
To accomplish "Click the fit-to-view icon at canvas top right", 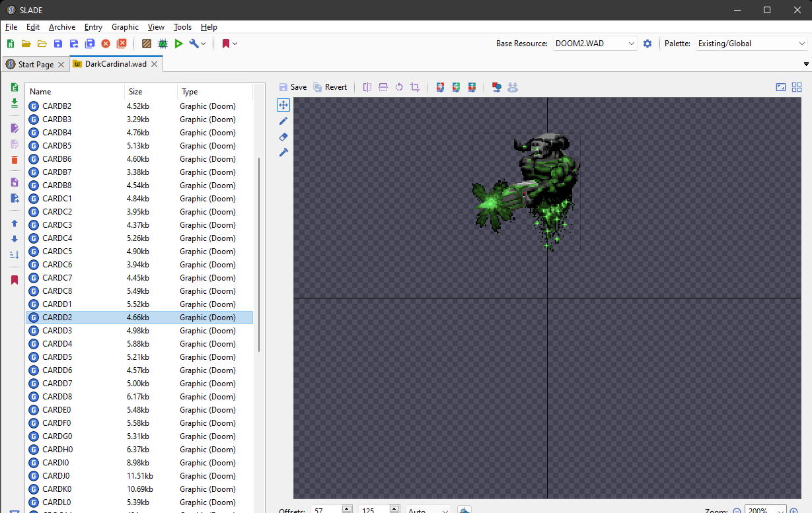I will click(780, 87).
